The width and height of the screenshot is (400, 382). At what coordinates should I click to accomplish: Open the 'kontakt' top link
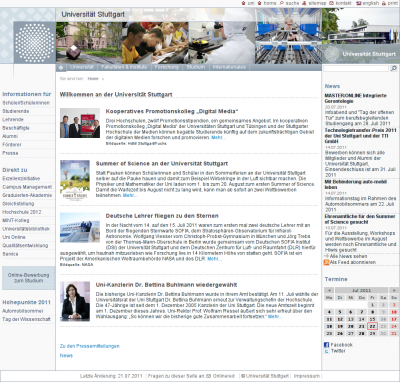[x=343, y=3]
